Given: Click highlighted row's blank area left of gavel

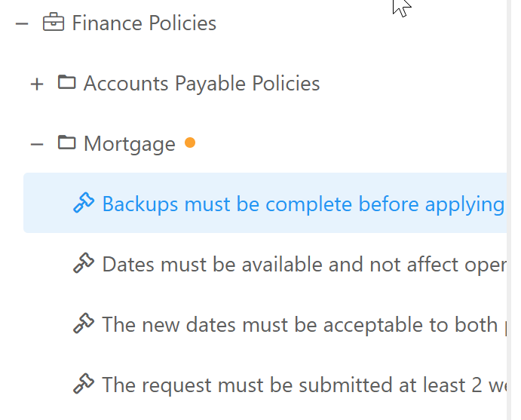Looking at the screenshot, I should click(47, 204).
